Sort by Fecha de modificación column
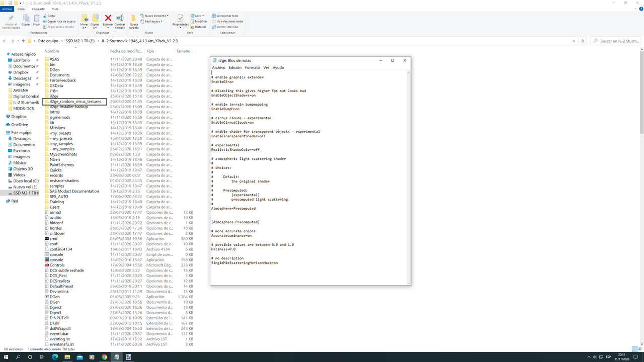The image size is (644, 362). coord(126,51)
